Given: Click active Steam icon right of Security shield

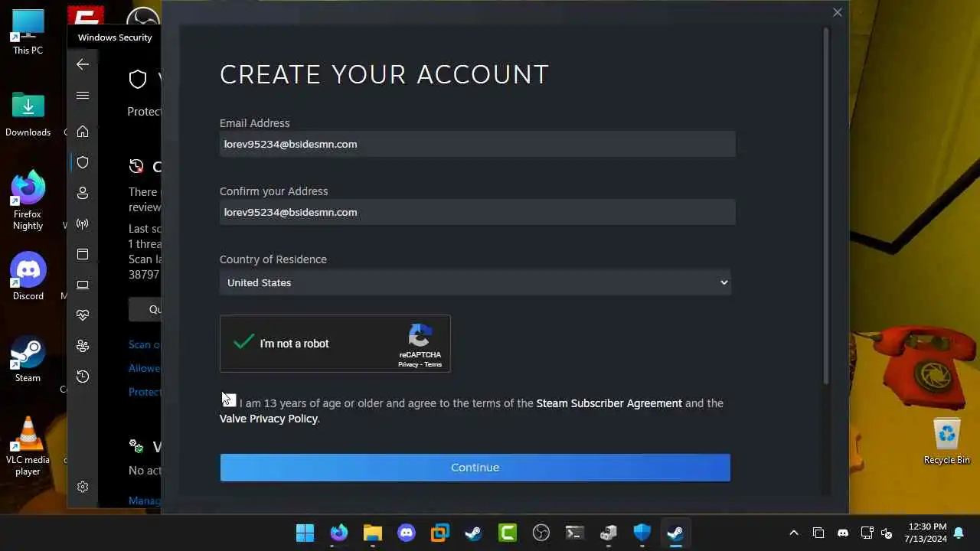Looking at the screenshot, I should (675, 533).
